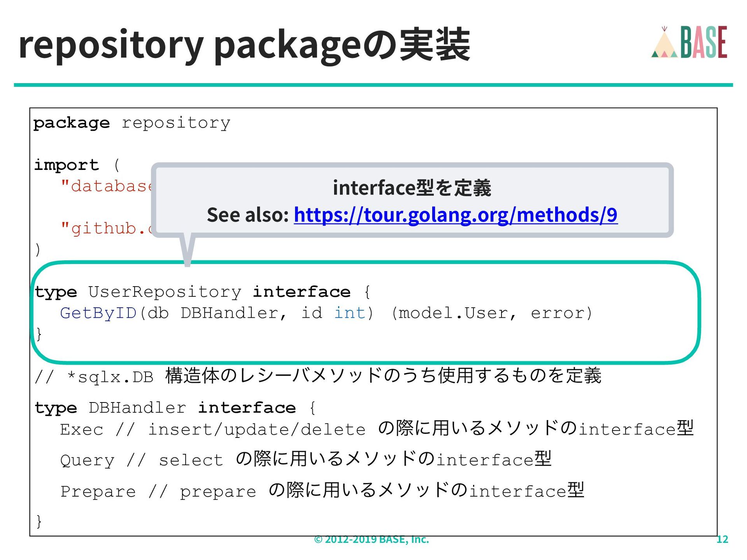Image resolution: width=747 pixels, height=560 pixels.
Task: Click the UserRepository type name
Action: 165,292
